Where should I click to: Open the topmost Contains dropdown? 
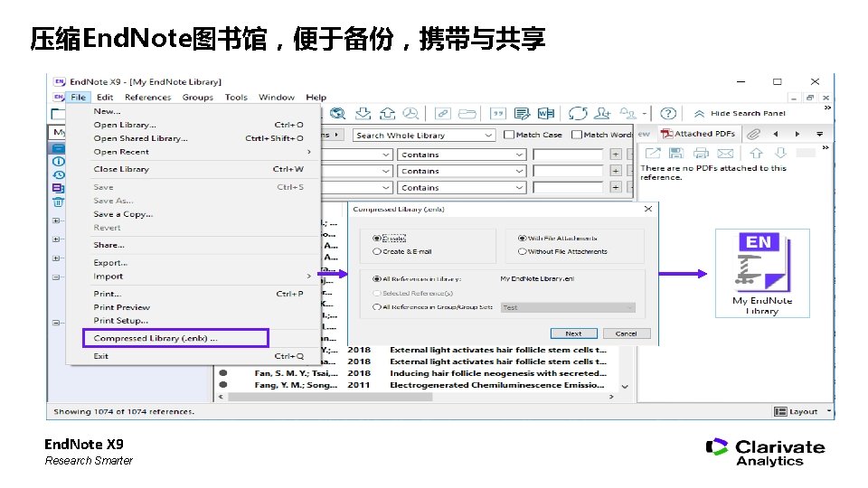coord(461,155)
